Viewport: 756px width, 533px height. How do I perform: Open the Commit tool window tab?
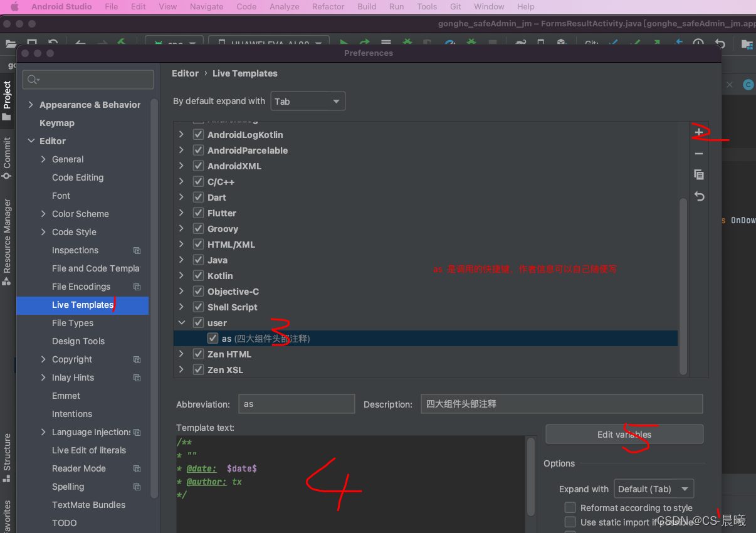pyautogui.click(x=7, y=158)
